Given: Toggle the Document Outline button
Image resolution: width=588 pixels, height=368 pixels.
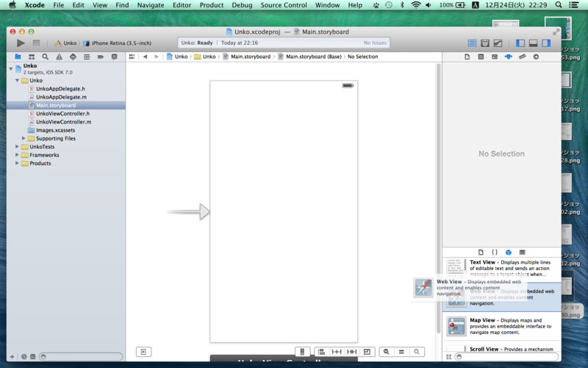Looking at the screenshot, I should coord(143,352).
